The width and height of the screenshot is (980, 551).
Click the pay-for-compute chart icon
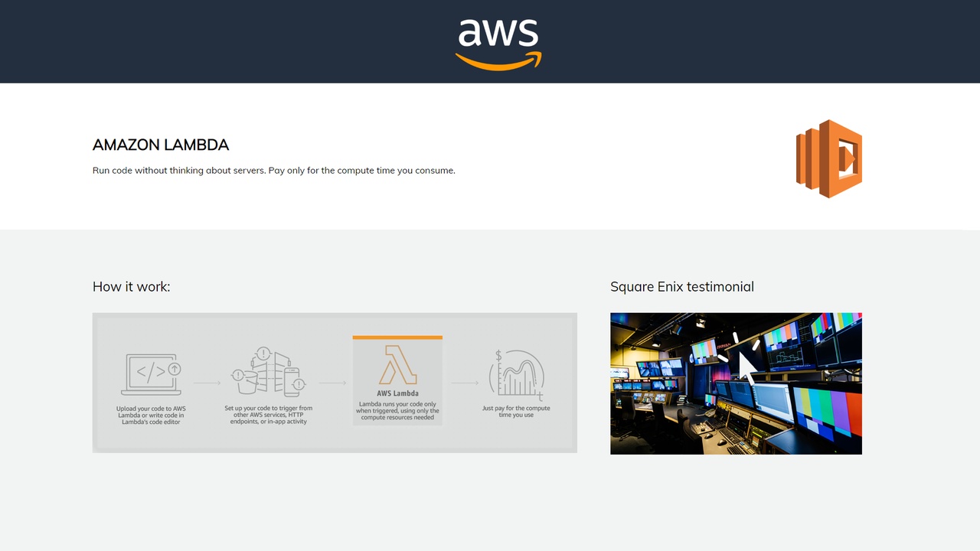point(517,375)
